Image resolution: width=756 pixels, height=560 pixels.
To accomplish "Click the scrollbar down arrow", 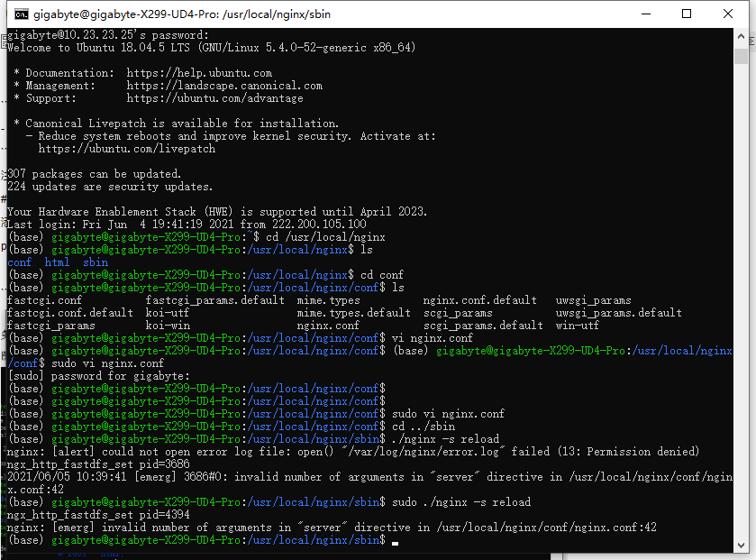I will tap(741, 545).
